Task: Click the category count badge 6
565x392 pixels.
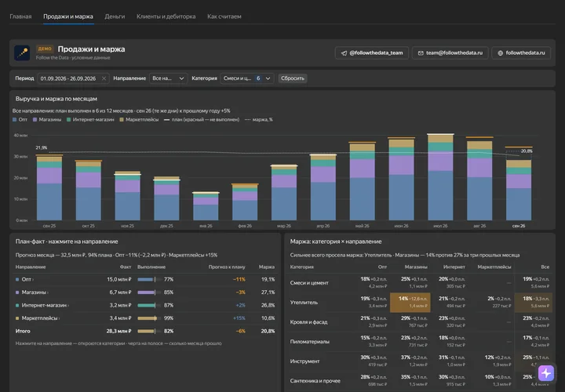Action: [258, 78]
